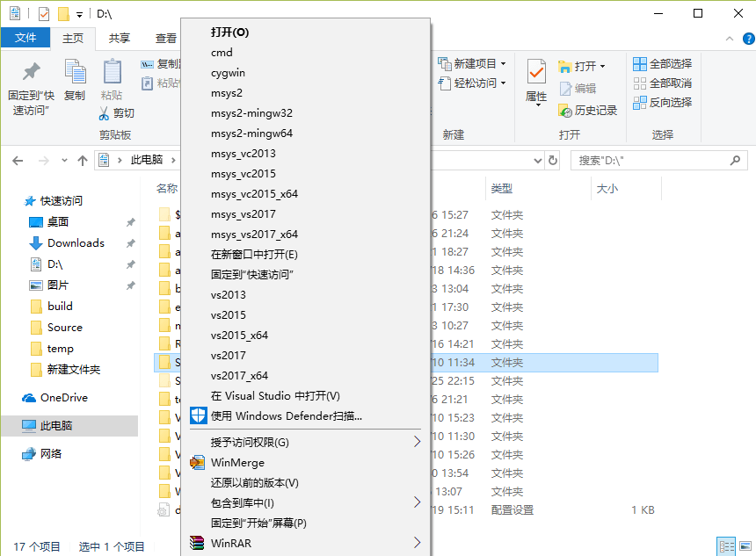The width and height of the screenshot is (756, 556).
Task: Switch to the 共享 ribbon tab
Action: pyautogui.click(x=119, y=38)
